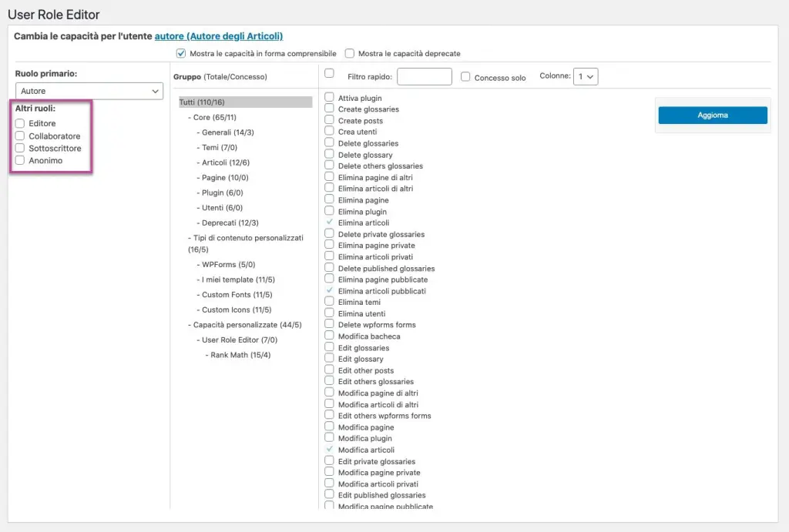Check the Anonimo role box
Viewport: 789px width, 532px height.
(x=20, y=160)
